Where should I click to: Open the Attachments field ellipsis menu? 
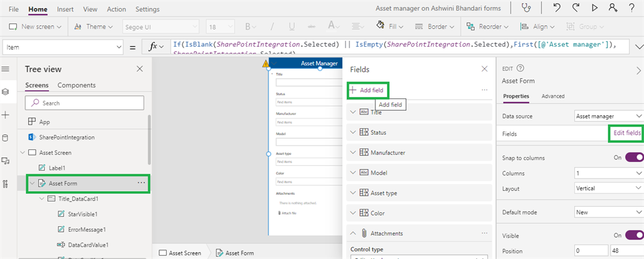point(485,233)
